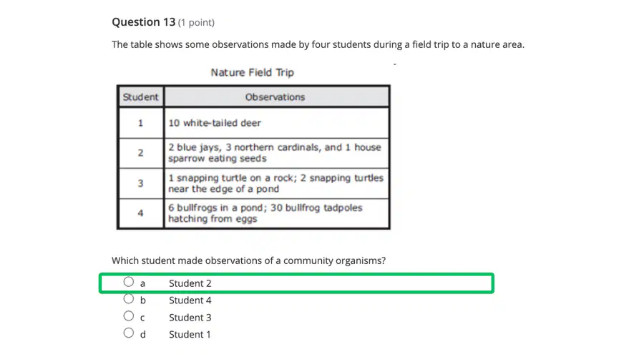Mark option c radio button
Viewport: 644px width, 362px height.
pyautogui.click(x=129, y=316)
